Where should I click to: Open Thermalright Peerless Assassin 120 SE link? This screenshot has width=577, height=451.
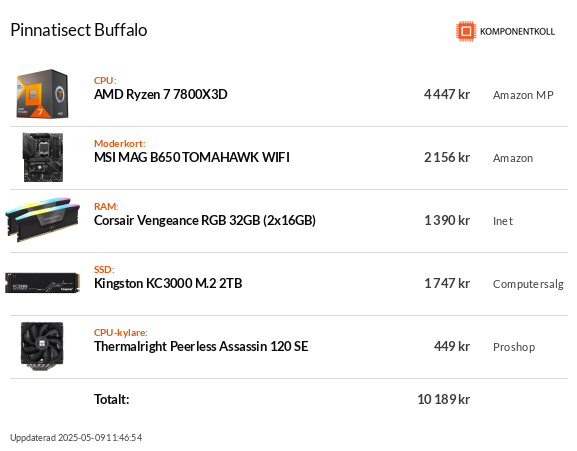click(201, 347)
